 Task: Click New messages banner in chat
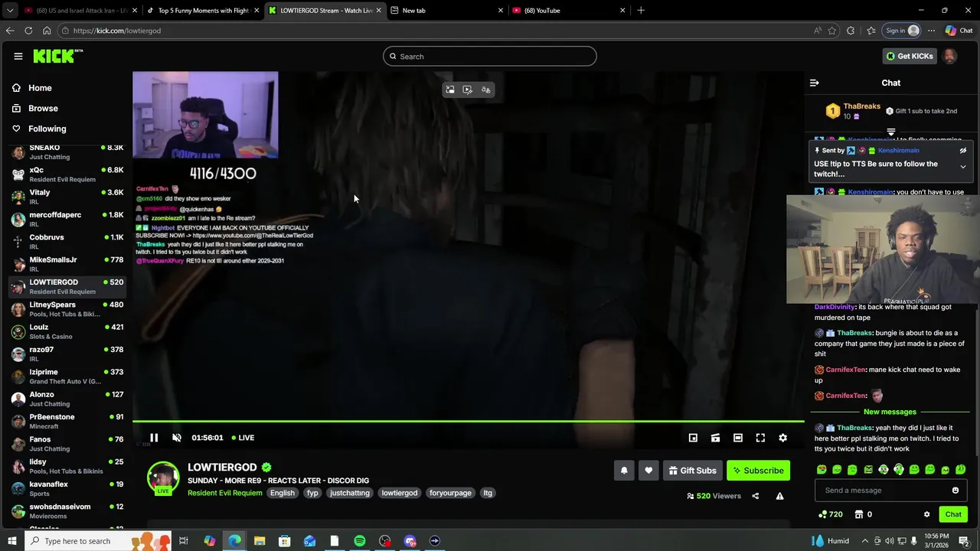tap(890, 412)
